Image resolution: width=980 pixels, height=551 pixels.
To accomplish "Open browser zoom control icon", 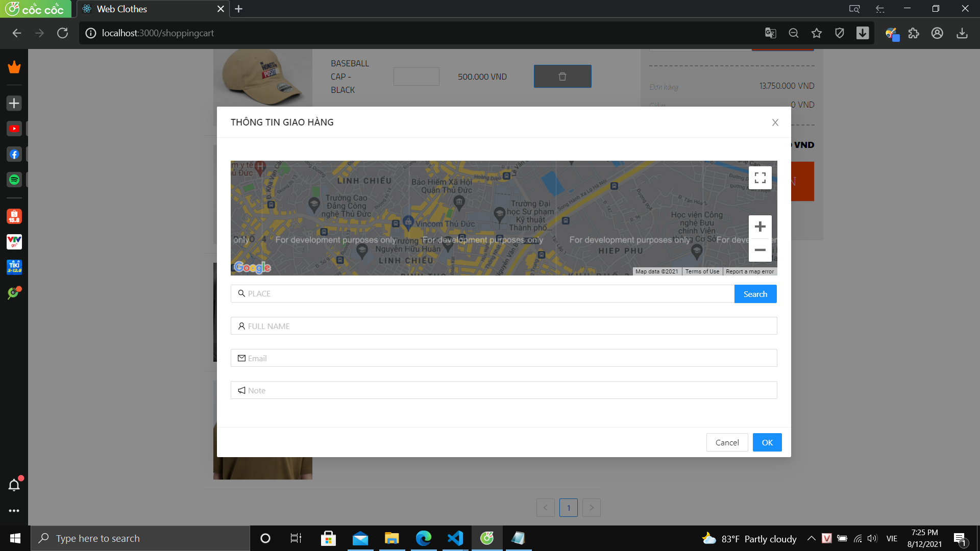I will [x=794, y=33].
